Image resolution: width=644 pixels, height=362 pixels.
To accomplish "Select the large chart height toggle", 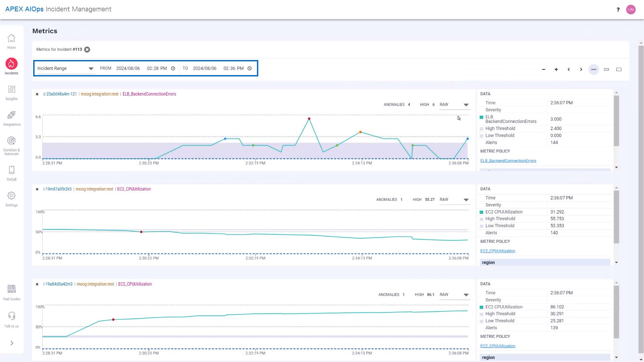I will 619,70.
